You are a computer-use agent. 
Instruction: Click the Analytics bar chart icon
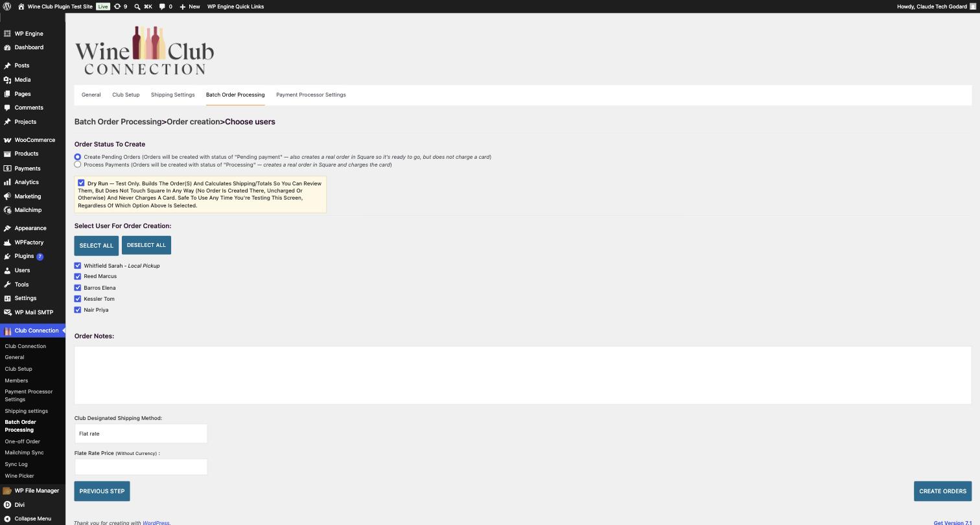(x=7, y=182)
